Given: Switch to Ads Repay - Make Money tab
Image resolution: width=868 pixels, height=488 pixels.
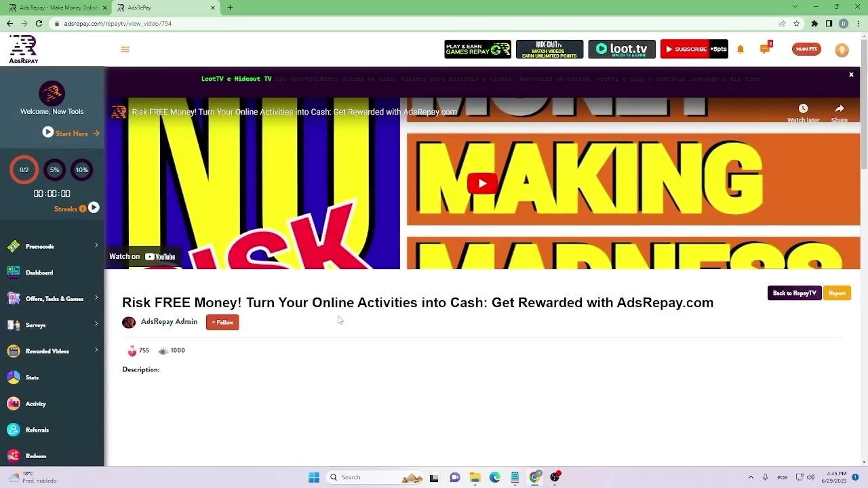Looking at the screenshot, I should 56,7.
